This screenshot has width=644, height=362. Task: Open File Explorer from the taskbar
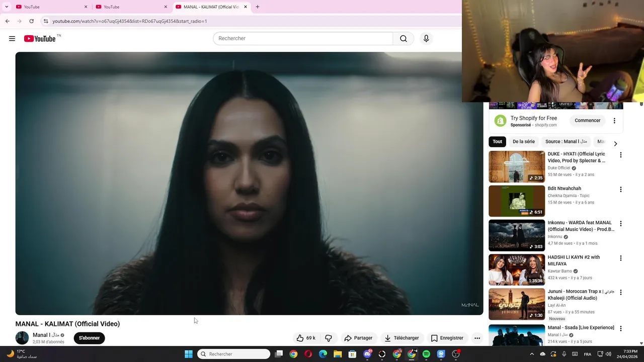click(x=338, y=354)
